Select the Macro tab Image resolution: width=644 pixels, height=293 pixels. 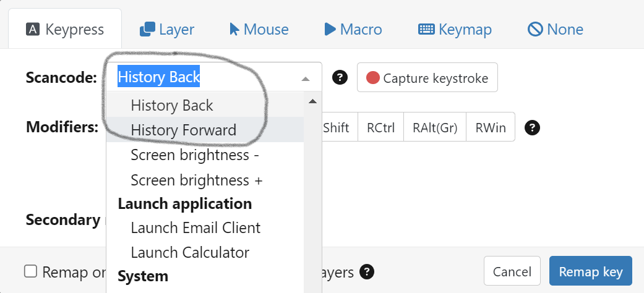coord(353,29)
